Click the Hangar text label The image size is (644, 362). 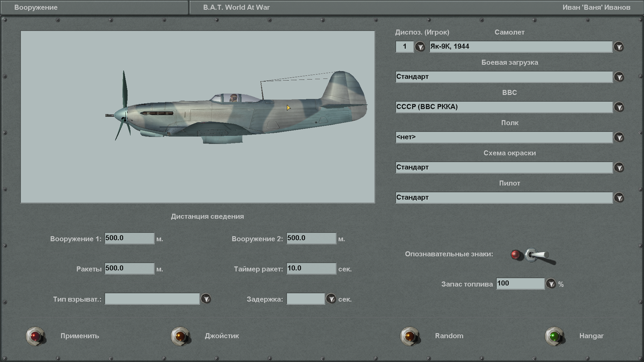coord(591,336)
